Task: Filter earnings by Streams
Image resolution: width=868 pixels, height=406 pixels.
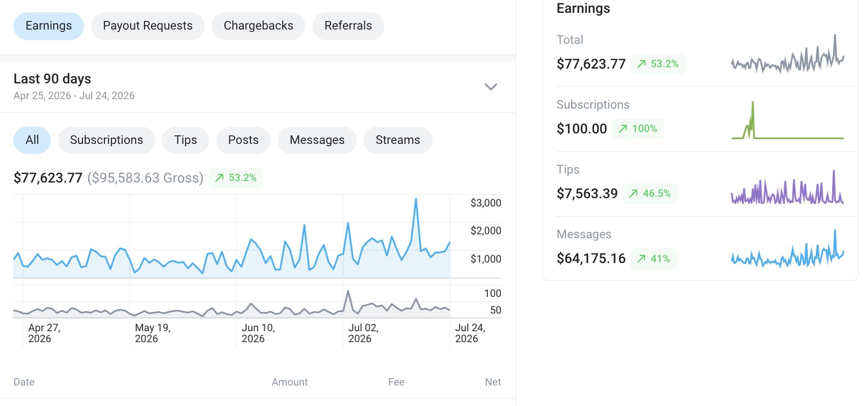Action: 398,140
